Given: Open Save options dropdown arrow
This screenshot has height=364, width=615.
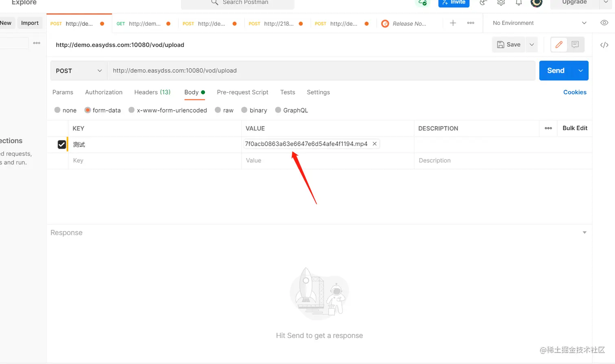Looking at the screenshot, I should coord(532,45).
